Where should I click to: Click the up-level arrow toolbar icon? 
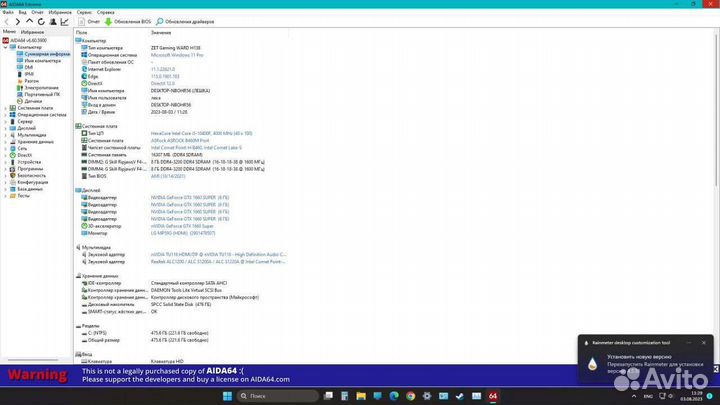tap(29, 22)
